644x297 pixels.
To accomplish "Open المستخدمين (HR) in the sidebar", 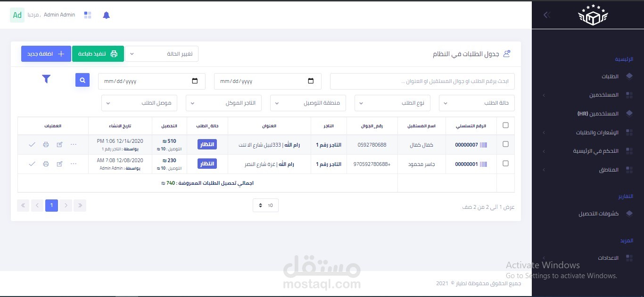I will [587, 114].
